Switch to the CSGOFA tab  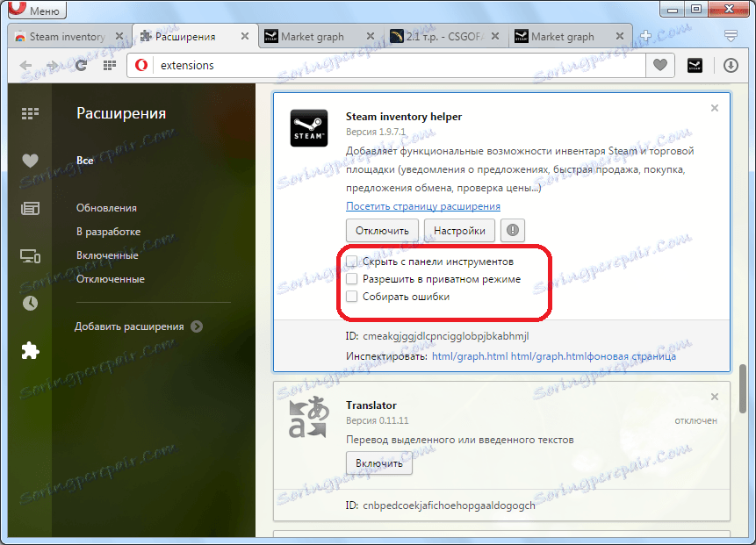point(443,37)
